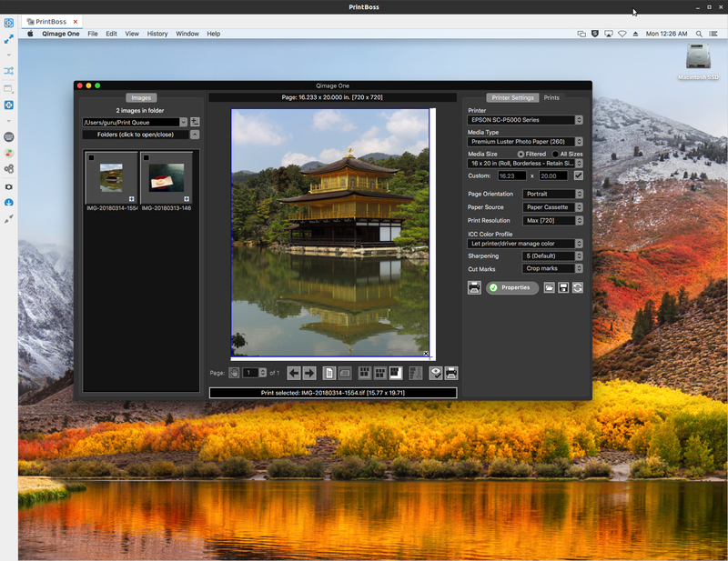Refresh printer settings with circular arrows icon
The image size is (728, 561).
[x=577, y=287]
